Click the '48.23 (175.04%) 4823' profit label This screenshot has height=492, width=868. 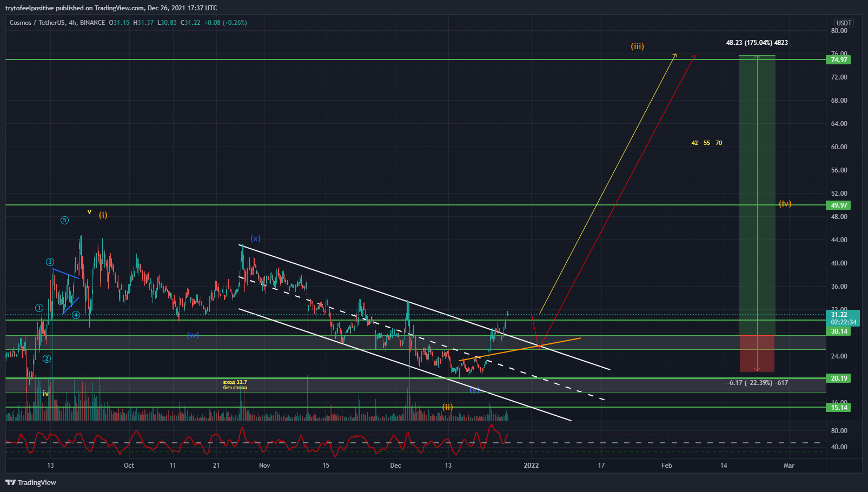point(757,43)
